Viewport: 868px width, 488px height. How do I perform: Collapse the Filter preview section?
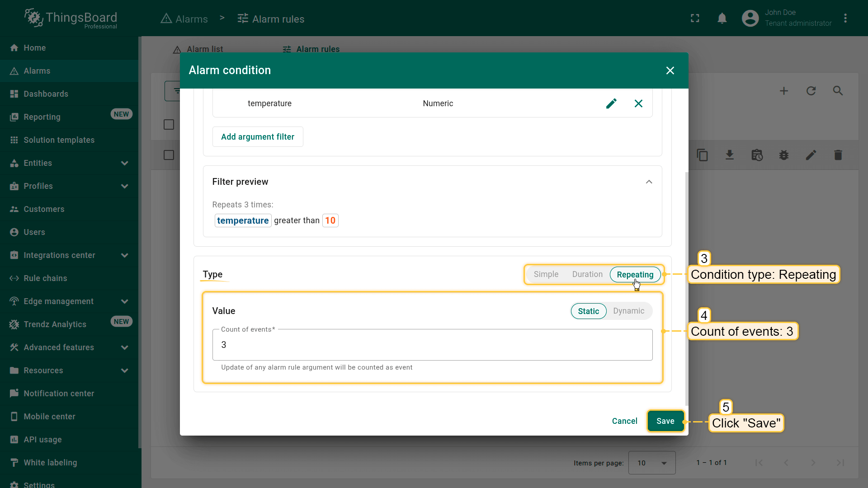[649, 182]
